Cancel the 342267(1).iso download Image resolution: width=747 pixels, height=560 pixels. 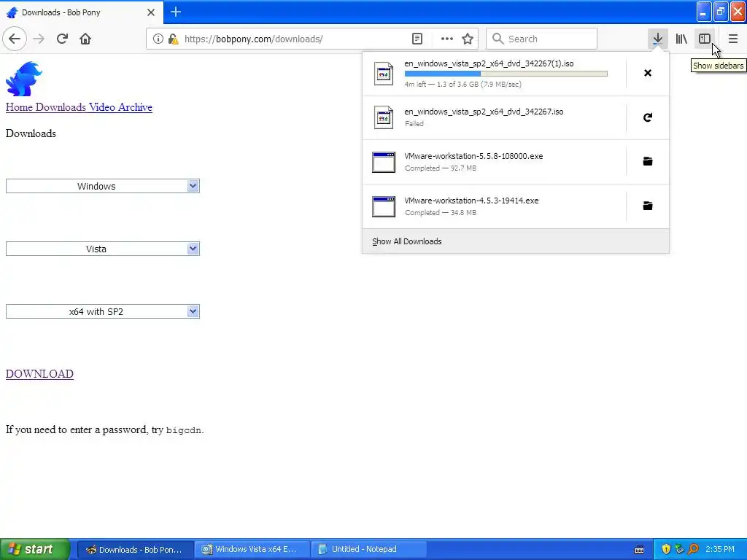pos(648,73)
